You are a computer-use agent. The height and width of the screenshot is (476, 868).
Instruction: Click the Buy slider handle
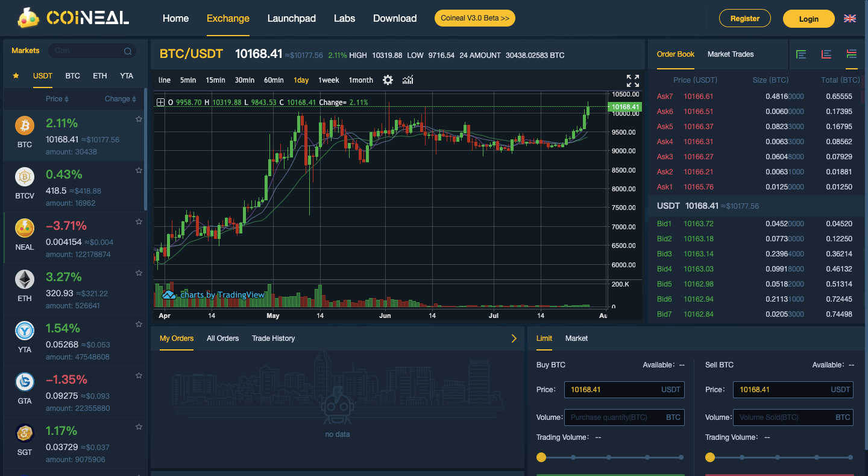click(x=541, y=457)
